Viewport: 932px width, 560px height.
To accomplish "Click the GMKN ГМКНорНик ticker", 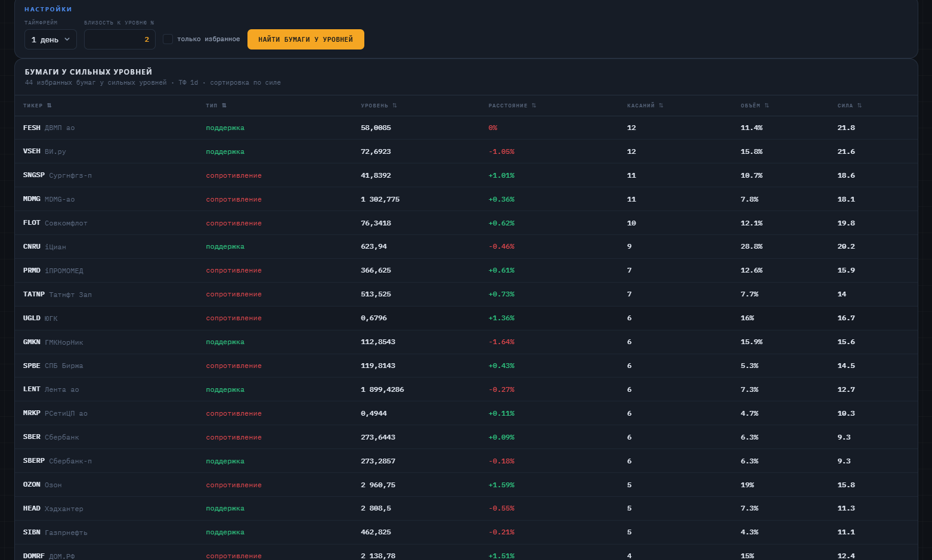I will point(53,342).
